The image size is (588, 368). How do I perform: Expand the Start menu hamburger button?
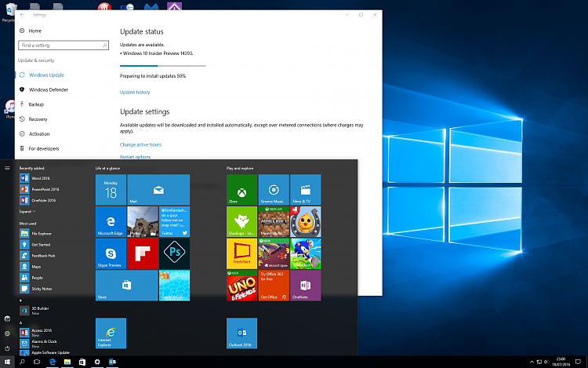click(7, 168)
